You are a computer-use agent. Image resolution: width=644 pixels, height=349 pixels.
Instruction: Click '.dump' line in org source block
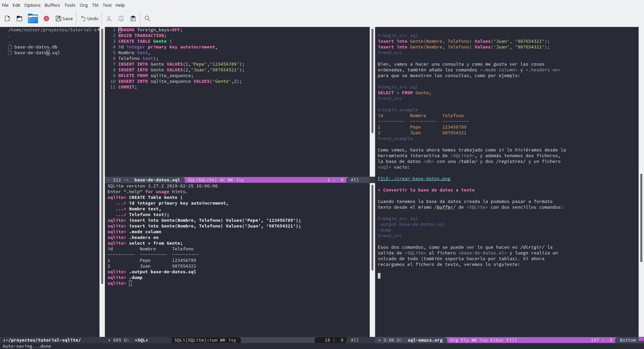point(384,230)
